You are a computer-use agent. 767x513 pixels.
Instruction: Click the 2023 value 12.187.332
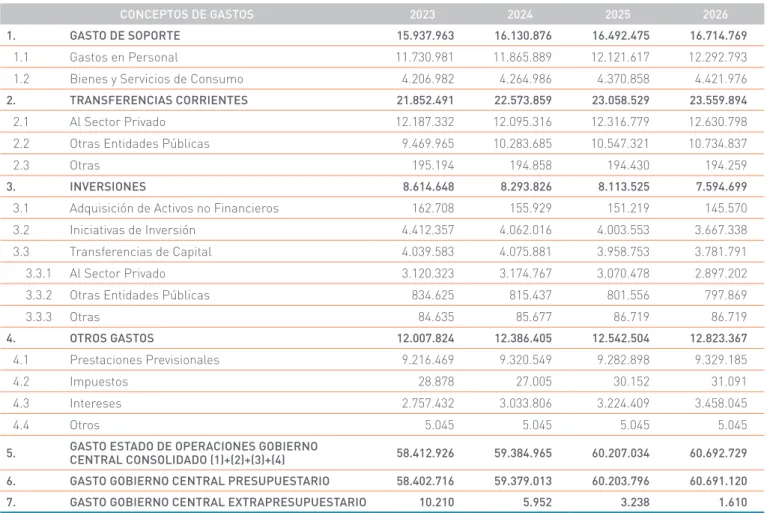(x=425, y=122)
